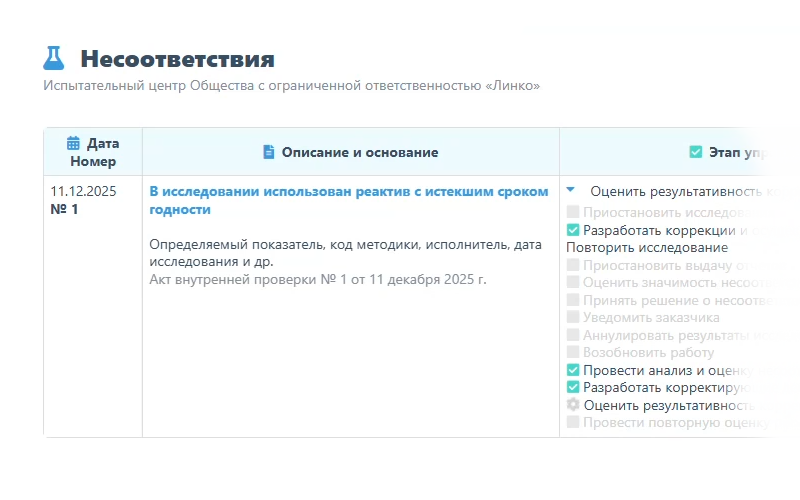Image resolution: width=800 pixels, height=500 pixels.
Task: Toggle the Аннулировать результаты checkbox
Action: point(573,335)
